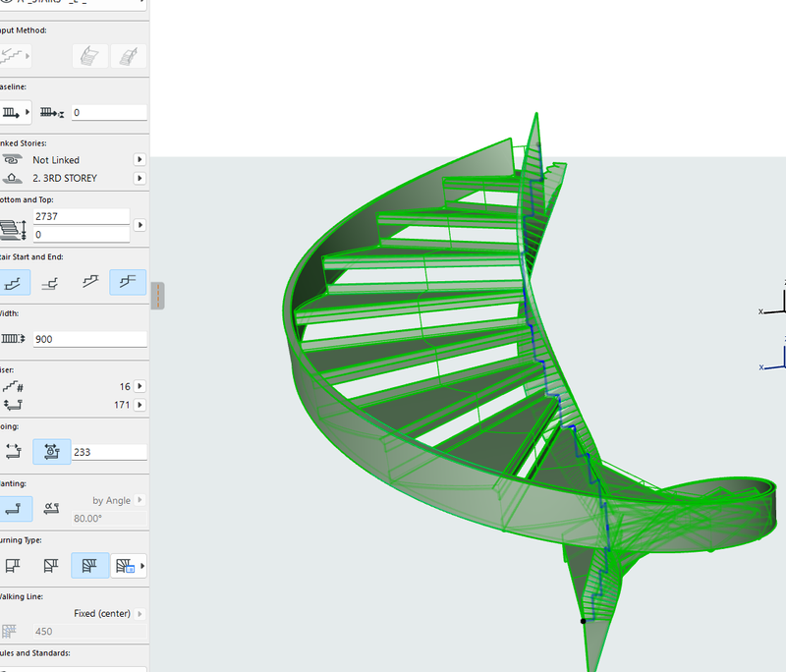The height and width of the screenshot is (672, 786).
Task: Set the baseline offset field showing 0
Action: pyautogui.click(x=109, y=113)
